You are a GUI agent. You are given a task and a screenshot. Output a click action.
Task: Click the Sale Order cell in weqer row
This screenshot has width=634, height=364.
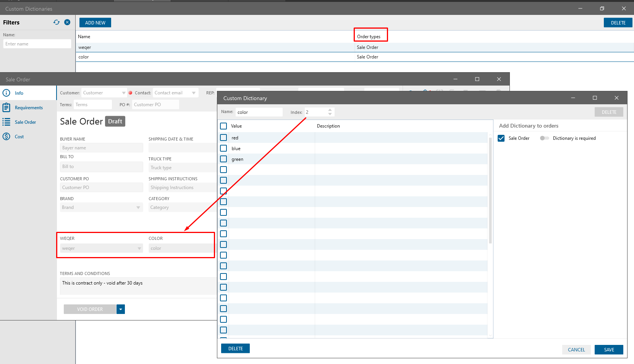(x=367, y=47)
